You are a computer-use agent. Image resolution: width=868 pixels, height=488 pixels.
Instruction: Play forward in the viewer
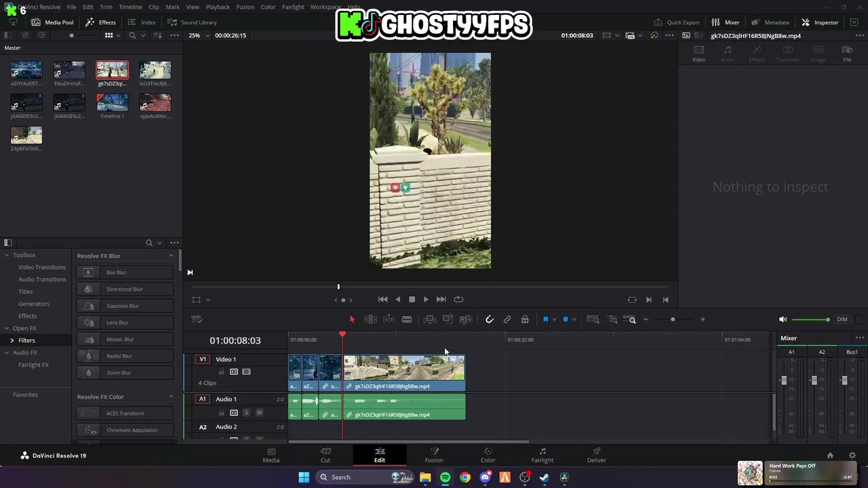(426, 300)
